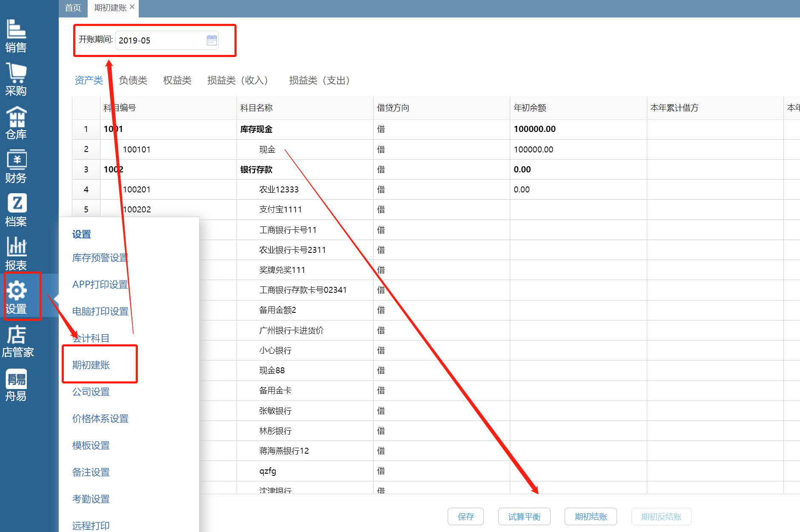Open 库存预警设置 in settings menu
The width and height of the screenshot is (800, 532).
[100, 258]
